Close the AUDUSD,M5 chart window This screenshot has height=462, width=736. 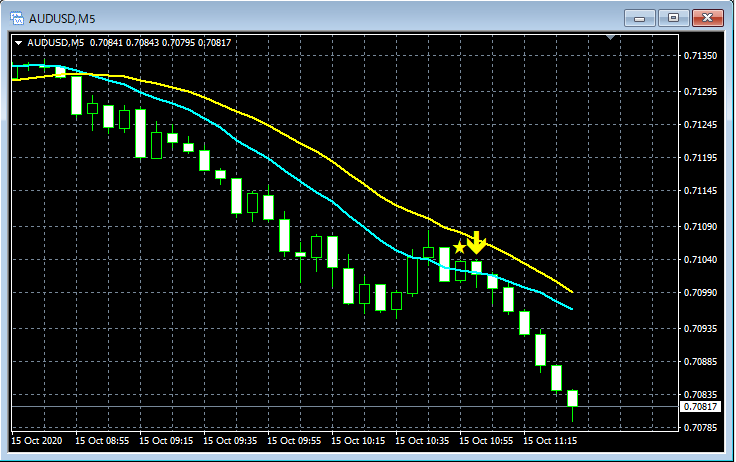click(x=707, y=18)
